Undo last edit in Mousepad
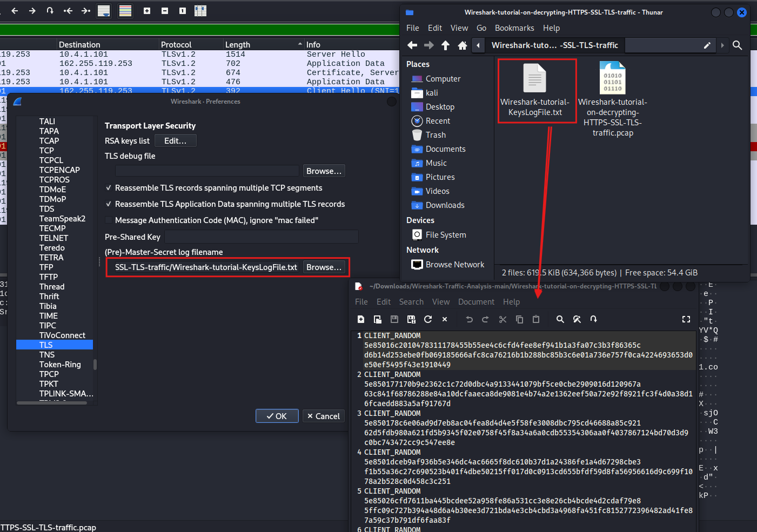This screenshot has height=532, width=757. 469,319
